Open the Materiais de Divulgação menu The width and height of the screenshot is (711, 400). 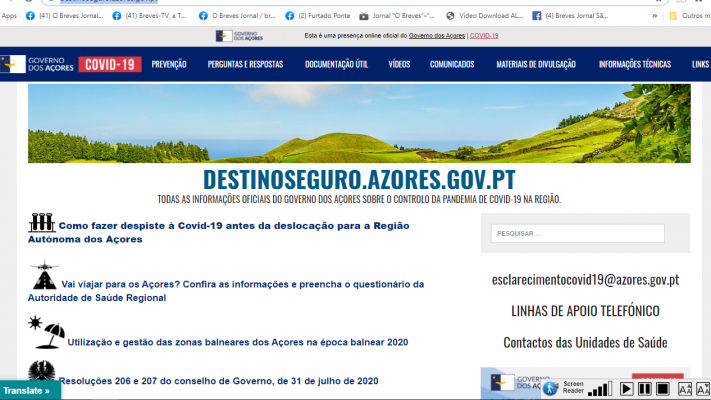pyautogui.click(x=536, y=64)
